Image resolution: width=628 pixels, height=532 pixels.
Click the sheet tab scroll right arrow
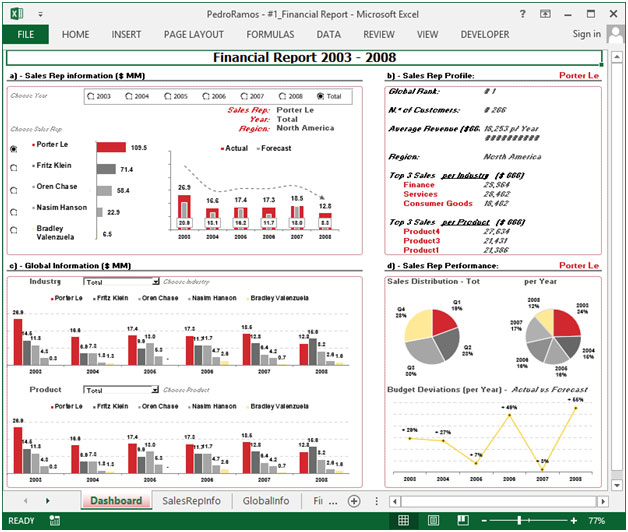(x=48, y=501)
